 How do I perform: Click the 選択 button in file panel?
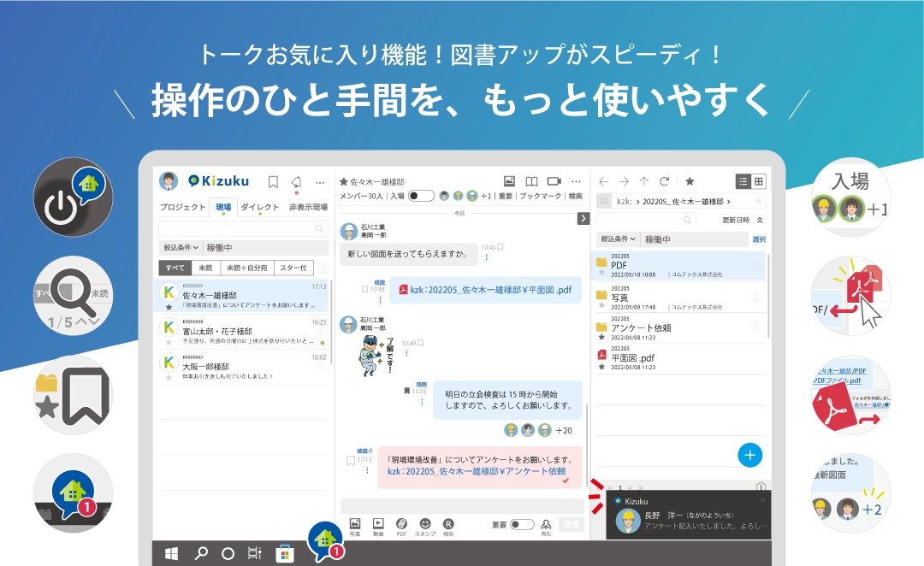(759, 239)
